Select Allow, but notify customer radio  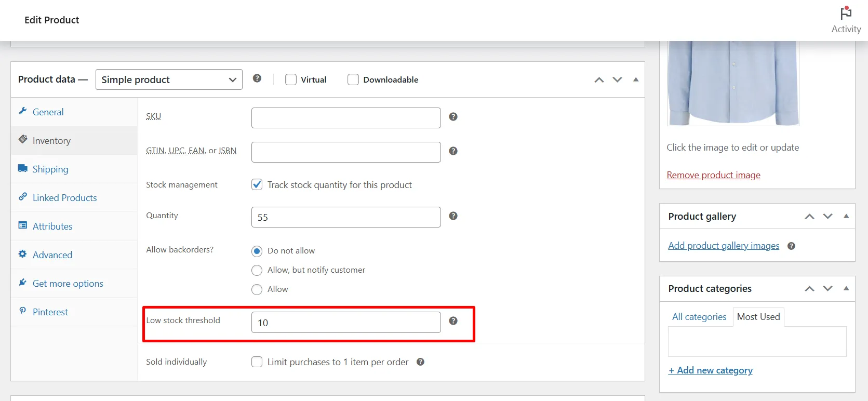[257, 271]
